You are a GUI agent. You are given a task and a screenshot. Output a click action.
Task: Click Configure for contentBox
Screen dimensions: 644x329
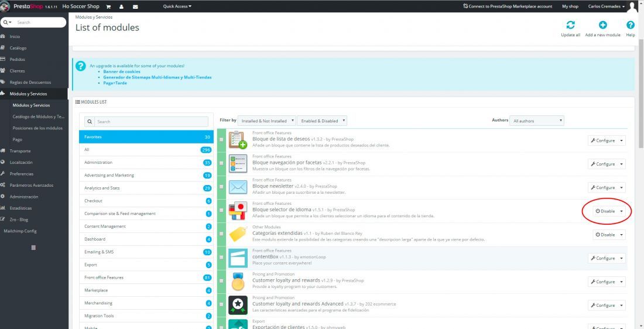pyautogui.click(x=602, y=258)
